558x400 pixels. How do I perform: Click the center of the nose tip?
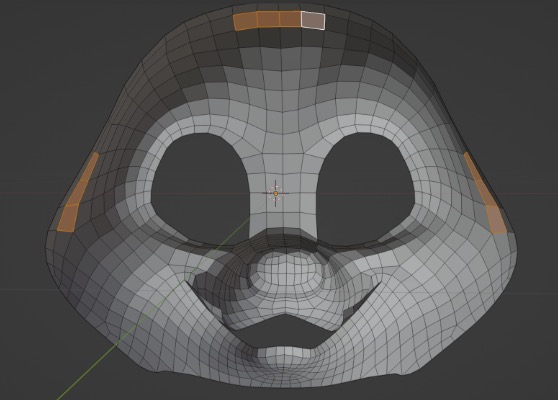coord(288,275)
